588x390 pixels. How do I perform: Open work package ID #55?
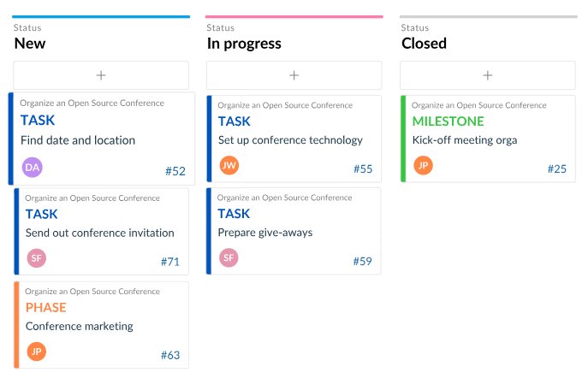pos(363,169)
